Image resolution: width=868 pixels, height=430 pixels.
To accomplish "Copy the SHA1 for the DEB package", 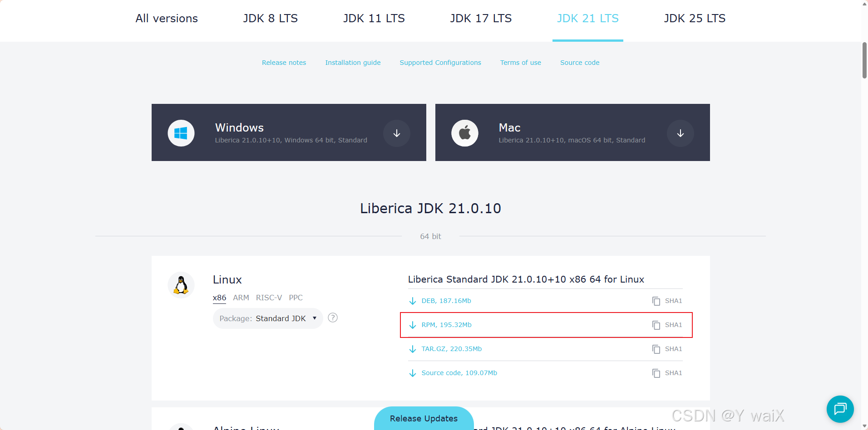I will [656, 301].
